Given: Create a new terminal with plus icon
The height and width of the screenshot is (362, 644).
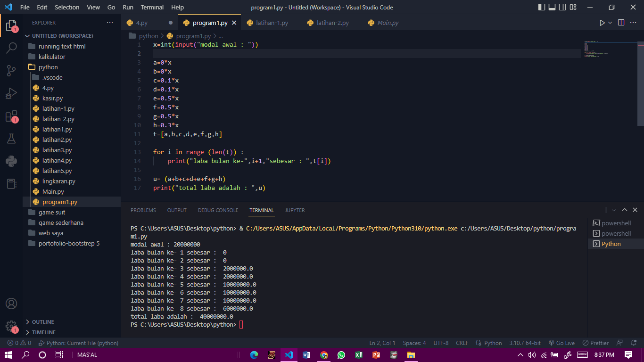Looking at the screenshot, I should point(606,210).
